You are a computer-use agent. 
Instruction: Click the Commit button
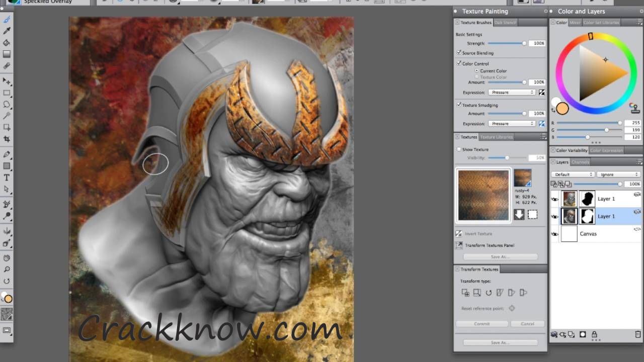(481, 324)
